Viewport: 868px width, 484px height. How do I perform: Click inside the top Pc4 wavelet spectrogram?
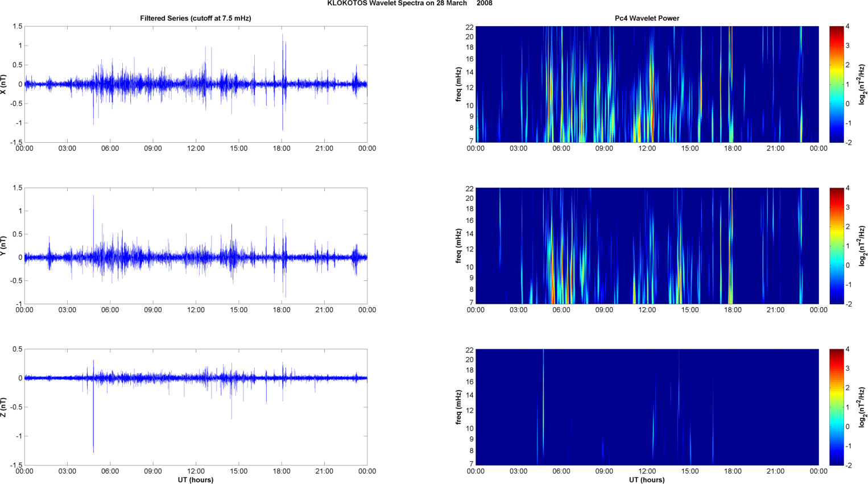tap(647, 84)
